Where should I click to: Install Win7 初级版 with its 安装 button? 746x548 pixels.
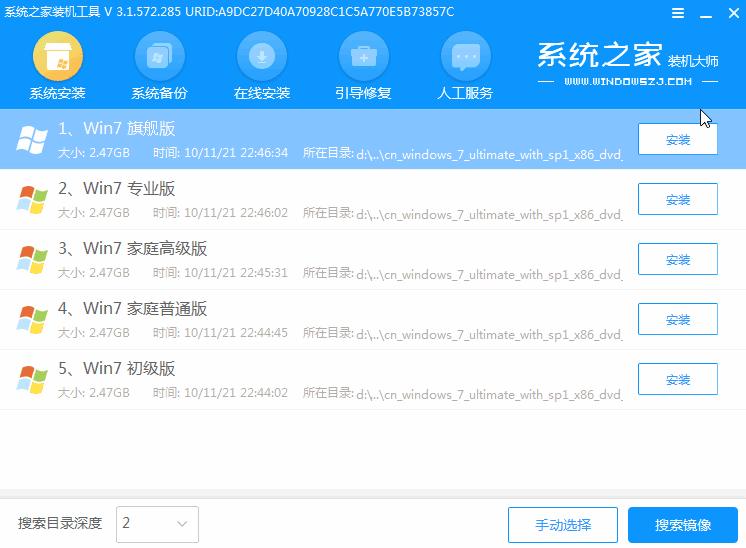coord(677,379)
